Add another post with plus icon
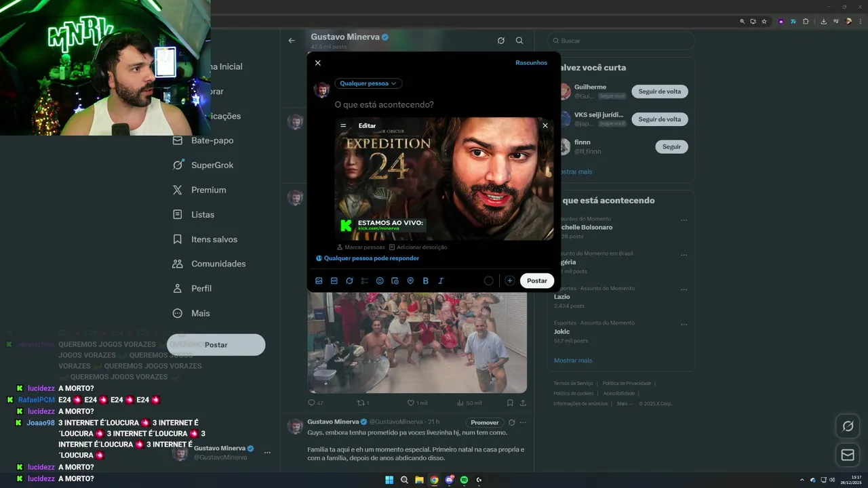 509,281
